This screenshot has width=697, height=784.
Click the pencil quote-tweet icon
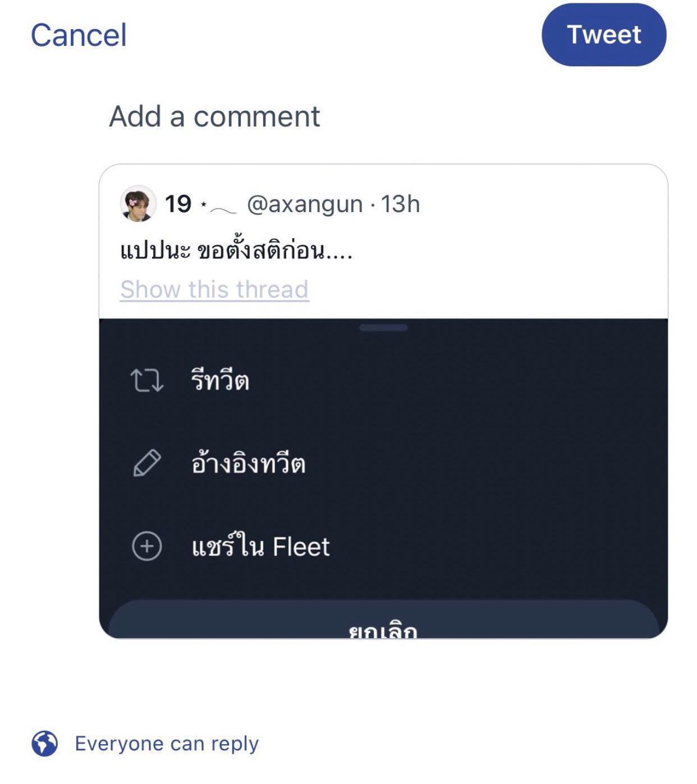tap(147, 463)
